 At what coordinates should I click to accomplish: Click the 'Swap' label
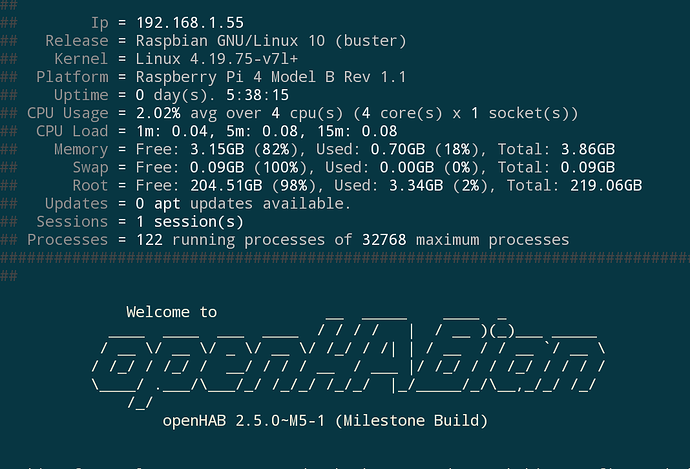[x=90, y=168]
